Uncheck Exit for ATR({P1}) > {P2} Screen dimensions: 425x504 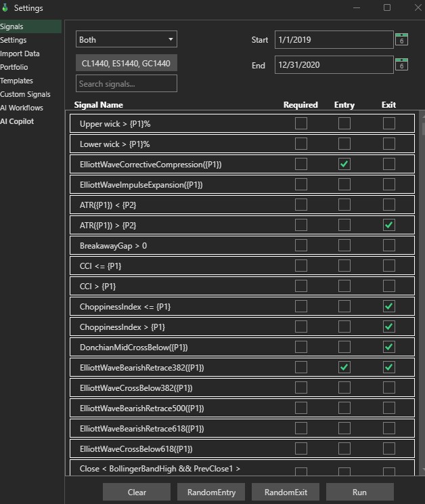coord(389,225)
